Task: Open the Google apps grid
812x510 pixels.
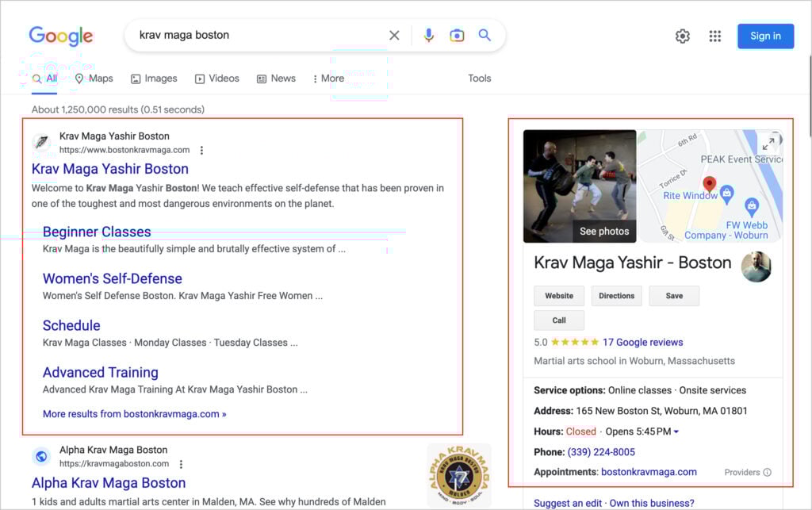Action: (715, 36)
